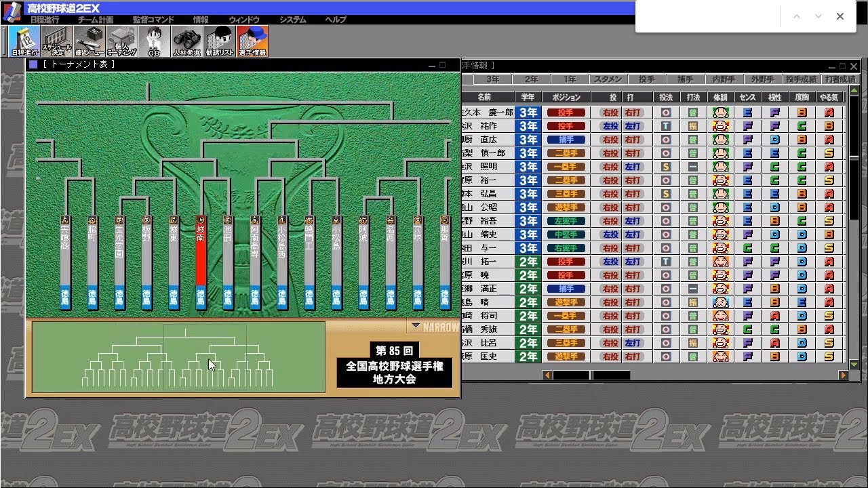The height and width of the screenshot is (488, 868).
Task: Click the 学年 column header
Action: pyautogui.click(x=528, y=98)
